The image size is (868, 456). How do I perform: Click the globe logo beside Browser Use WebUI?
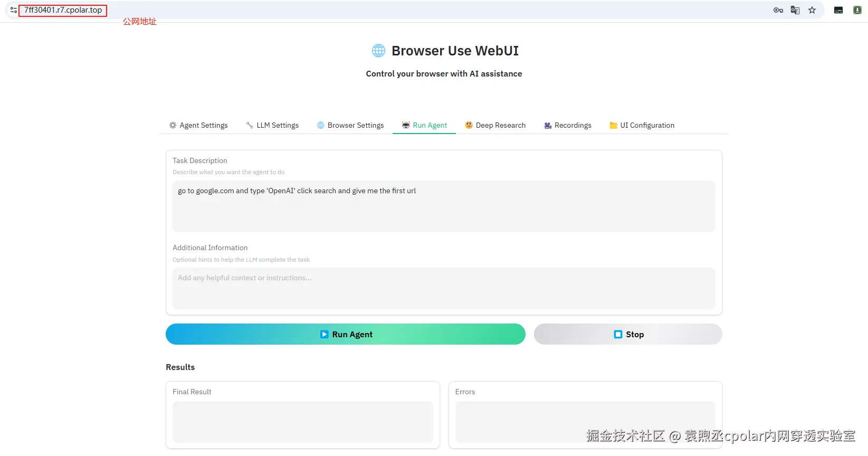[379, 51]
